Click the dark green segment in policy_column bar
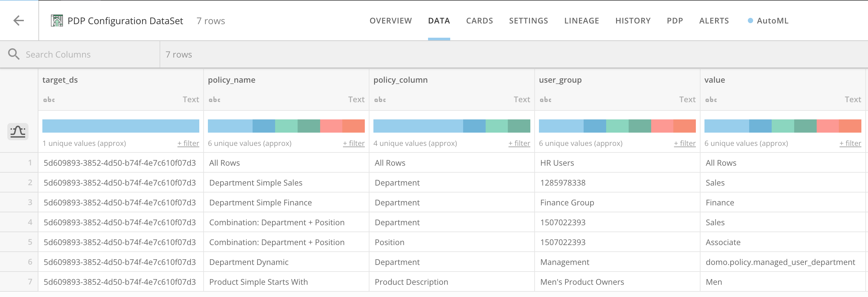The height and width of the screenshot is (297, 868). point(518,126)
